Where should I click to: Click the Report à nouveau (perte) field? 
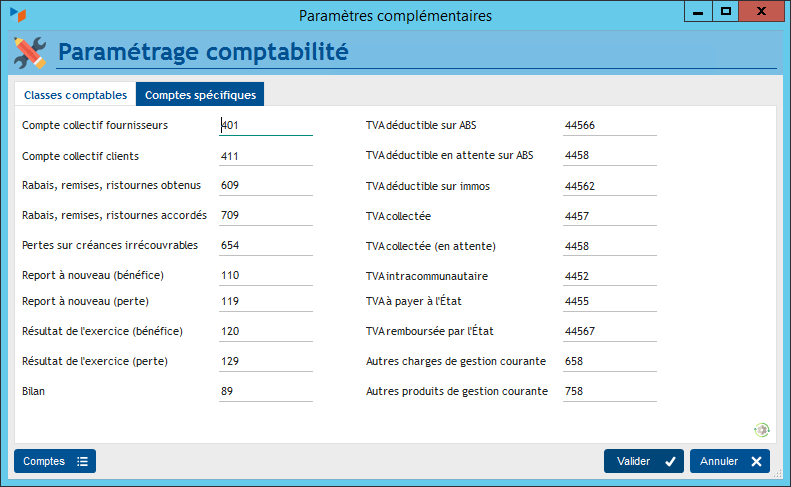coord(266,300)
